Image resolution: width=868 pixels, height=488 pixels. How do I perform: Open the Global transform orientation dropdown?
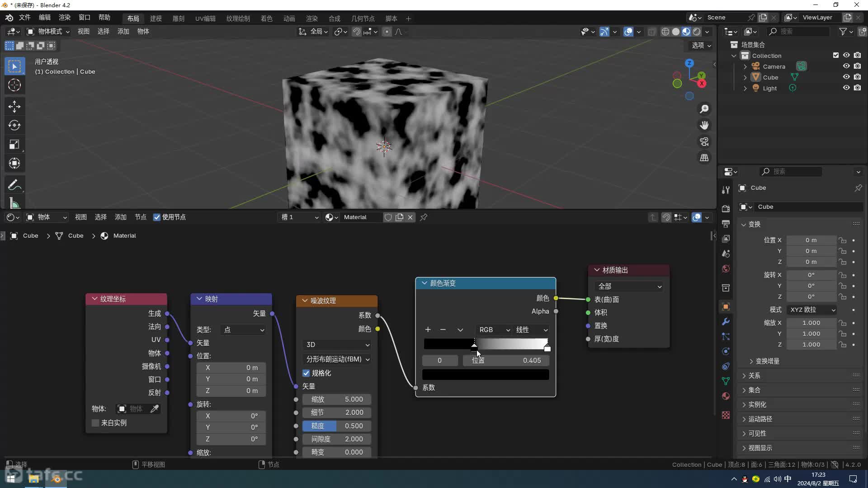tap(313, 32)
